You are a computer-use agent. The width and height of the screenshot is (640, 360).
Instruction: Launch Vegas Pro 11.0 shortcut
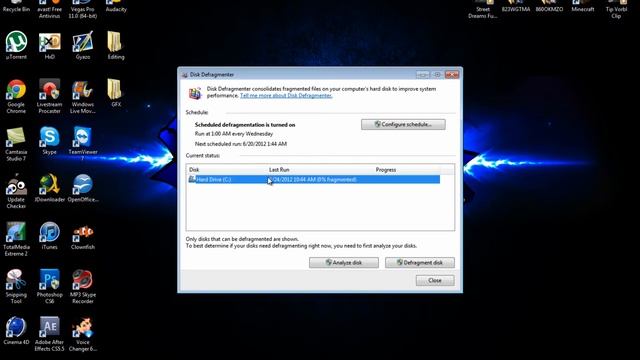(x=83, y=9)
